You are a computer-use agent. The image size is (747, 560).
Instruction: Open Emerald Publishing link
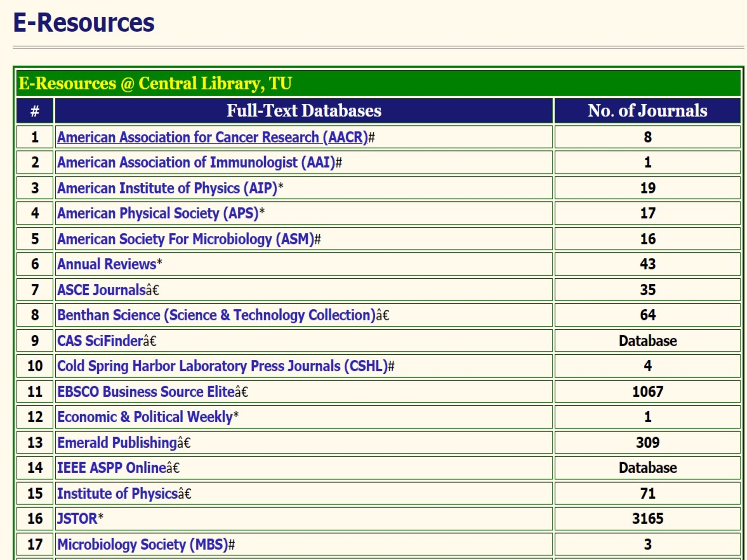click(117, 443)
